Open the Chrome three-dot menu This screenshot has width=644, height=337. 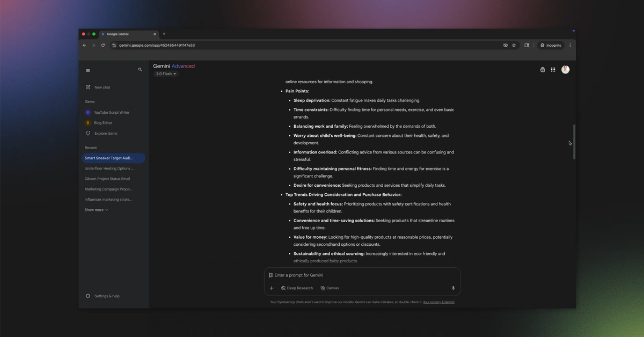tap(570, 46)
